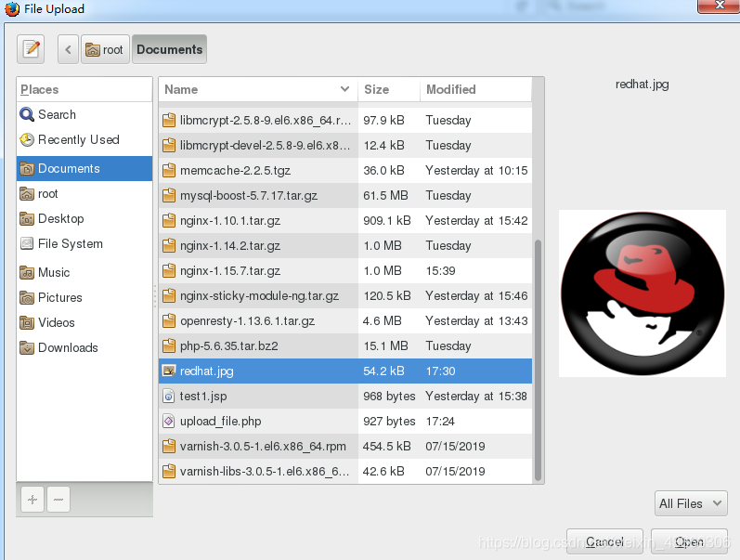
Task: Click openresty-1.13.6.1.tar.gz archive icon
Action: point(169,320)
